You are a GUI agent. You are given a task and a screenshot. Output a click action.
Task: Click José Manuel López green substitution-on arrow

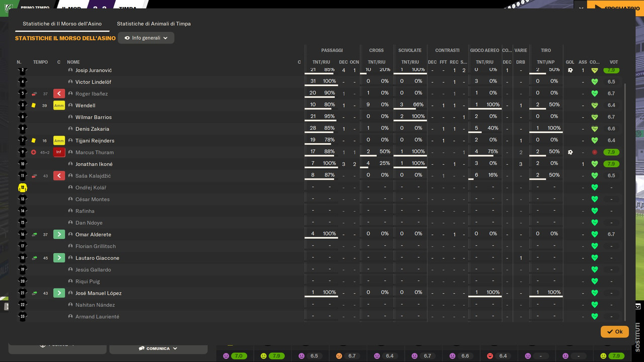click(59, 293)
